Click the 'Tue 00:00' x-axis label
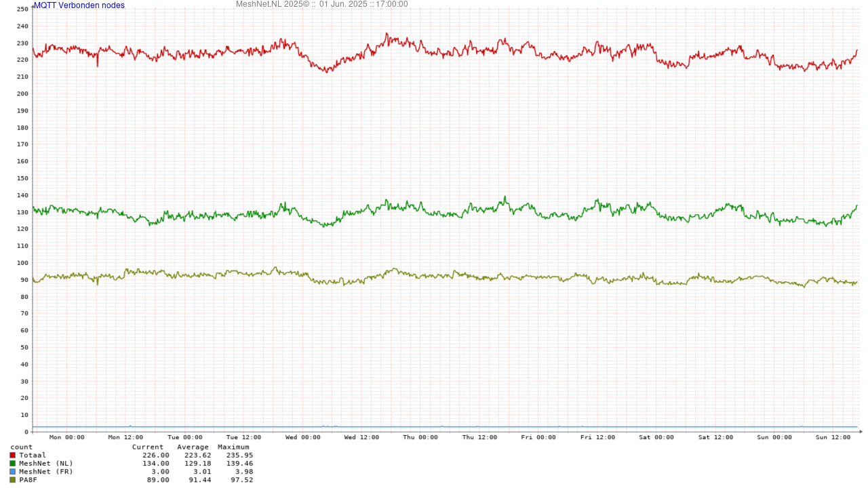Image resolution: width=868 pixels, height=488 pixels. (185, 438)
